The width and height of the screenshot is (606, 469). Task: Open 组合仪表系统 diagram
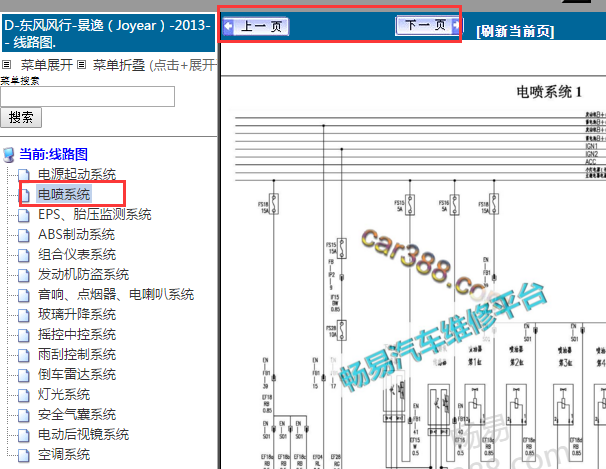pos(77,254)
